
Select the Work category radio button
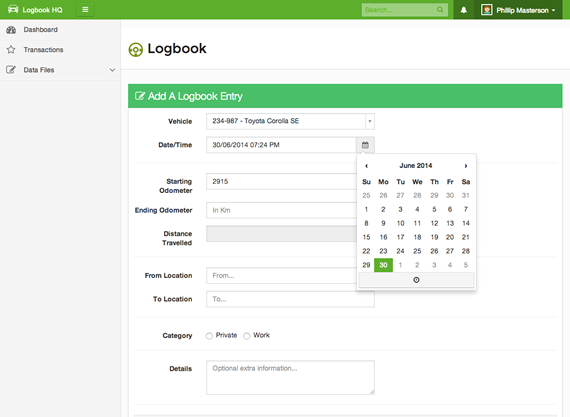(x=246, y=336)
